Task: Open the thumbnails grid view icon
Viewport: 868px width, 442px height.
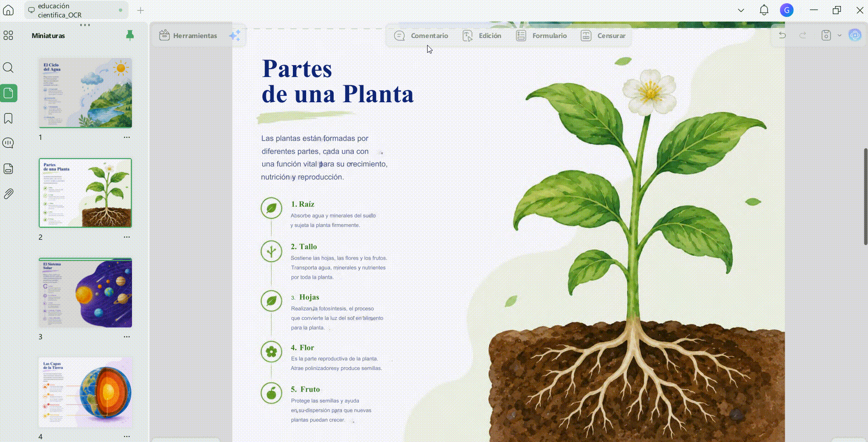Action: click(x=8, y=35)
